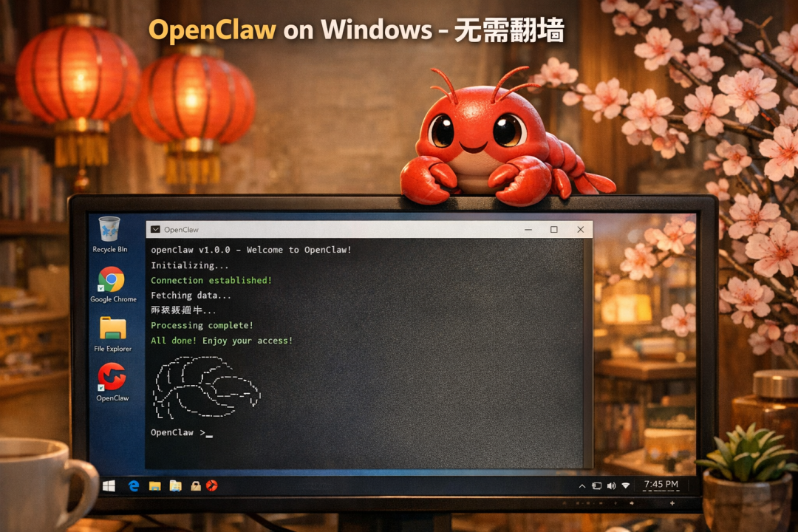Click the 'Fetching data...' terminal line
The width and height of the screenshot is (798, 532).
click(x=191, y=296)
